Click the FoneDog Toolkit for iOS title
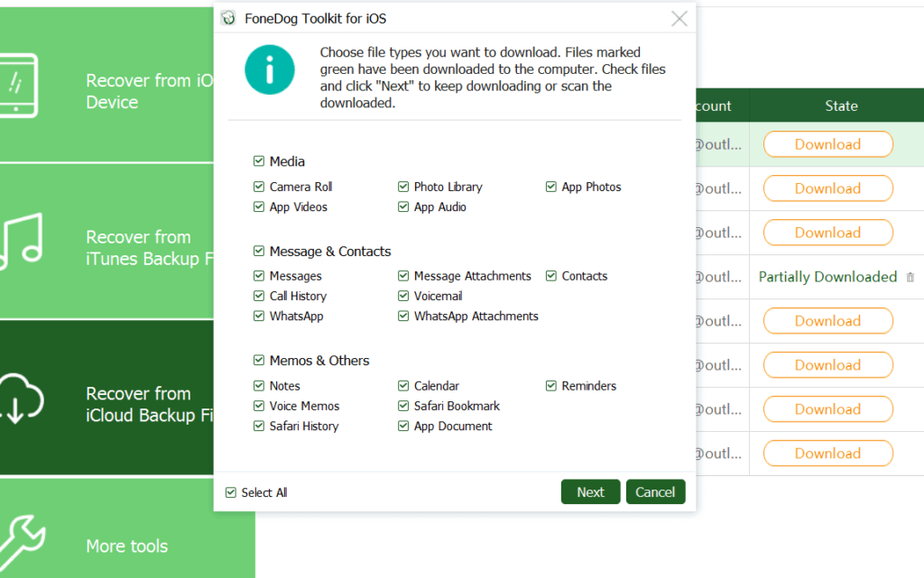The image size is (924, 578). pyautogui.click(x=315, y=19)
